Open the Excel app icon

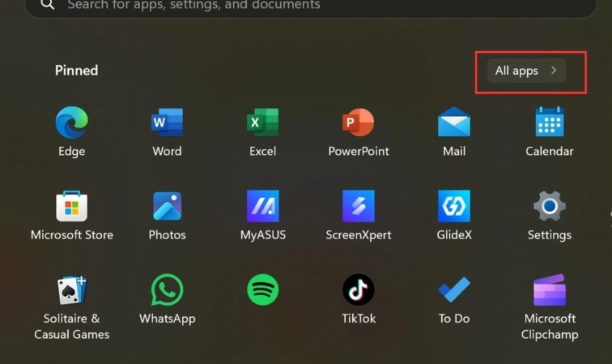pyautogui.click(x=263, y=122)
